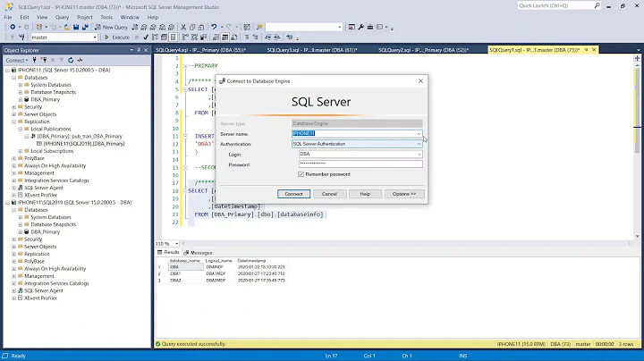Click the Password input field

(x=360, y=164)
